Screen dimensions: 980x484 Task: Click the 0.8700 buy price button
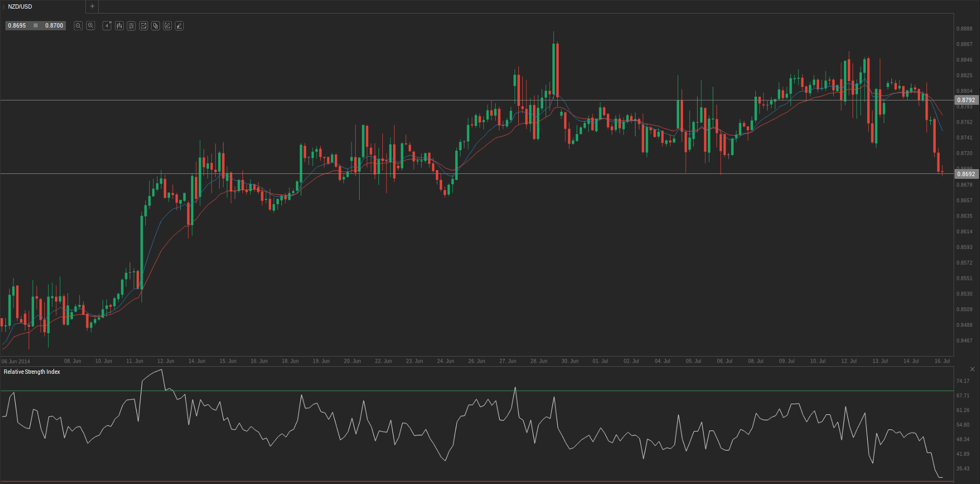[54, 26]
